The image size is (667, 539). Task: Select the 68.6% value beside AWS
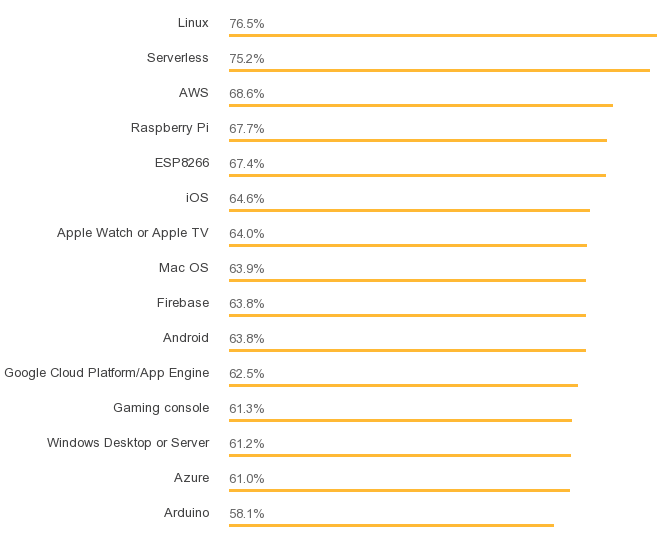(247, 94)
